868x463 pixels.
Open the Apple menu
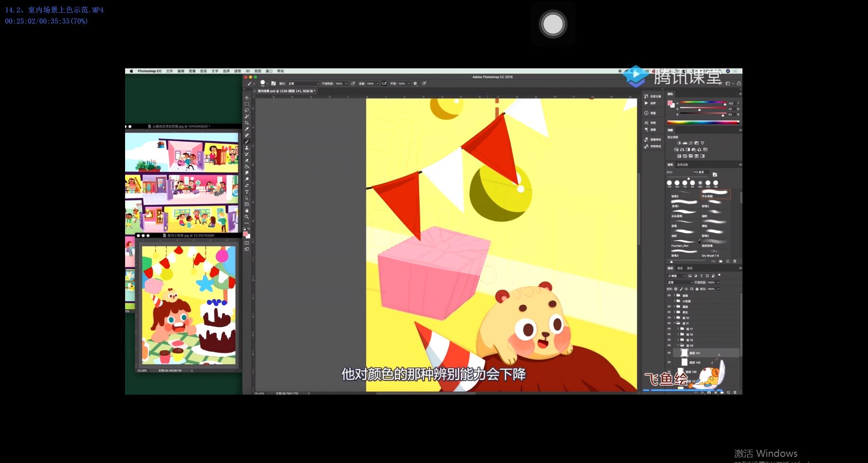(x=131, y=71)
